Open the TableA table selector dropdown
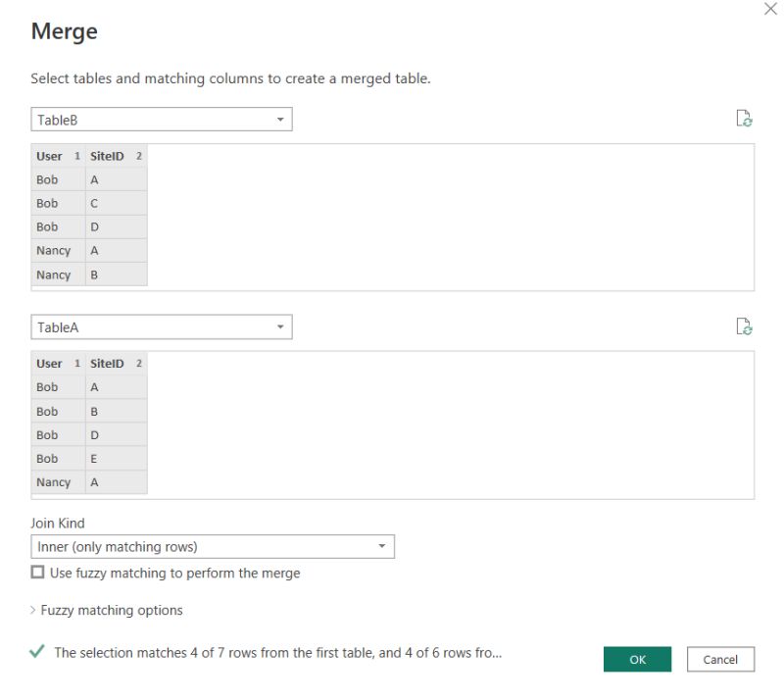The image size is (784, 700). [x=282, y=325]
